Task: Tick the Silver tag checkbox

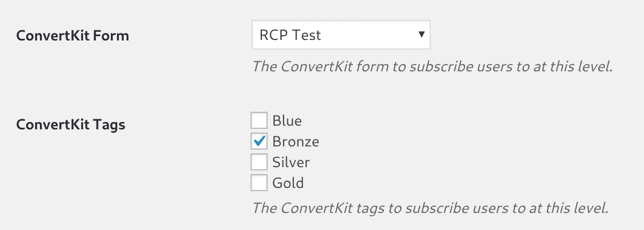Action: click(x=259, y=162)
